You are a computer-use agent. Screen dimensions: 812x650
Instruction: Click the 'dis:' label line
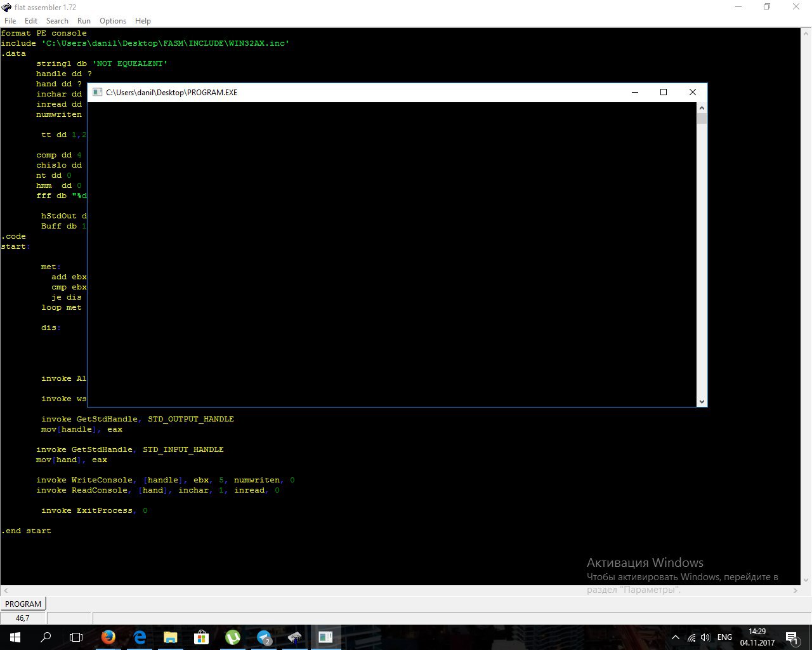click(51, 328)
